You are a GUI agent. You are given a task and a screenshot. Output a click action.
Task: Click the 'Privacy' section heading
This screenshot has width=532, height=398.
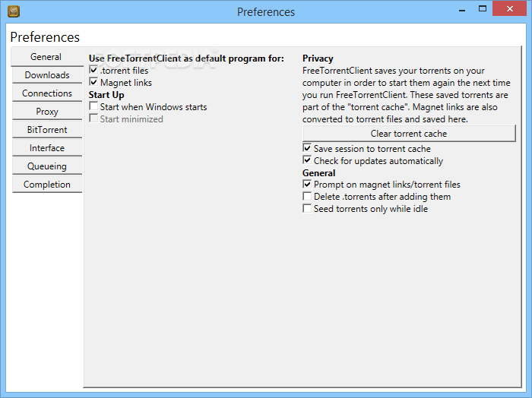click(318, 58)
